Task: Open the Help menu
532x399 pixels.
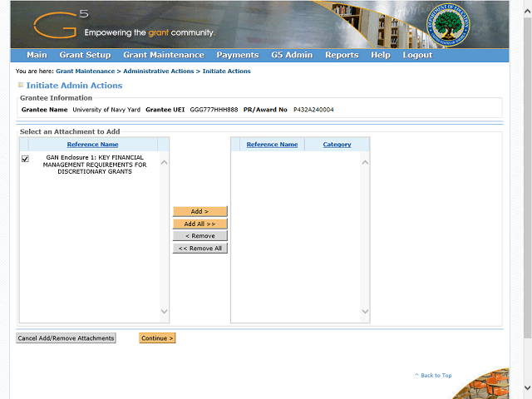Action: click(x=381, y=55)
